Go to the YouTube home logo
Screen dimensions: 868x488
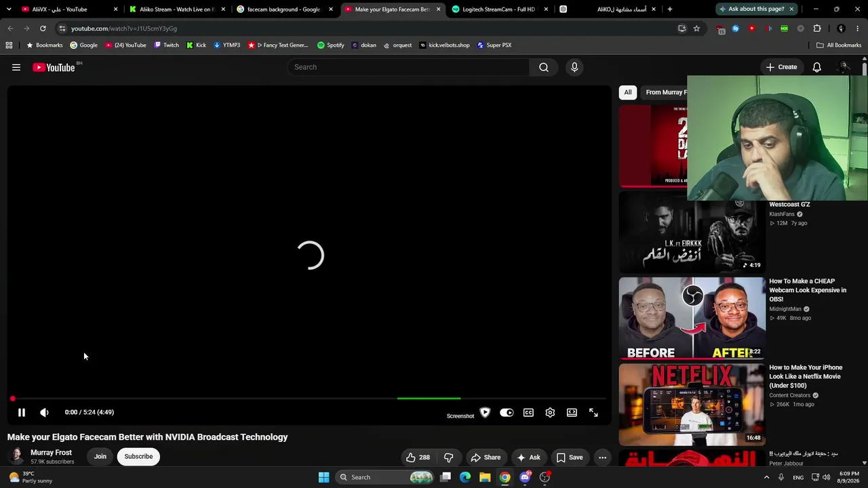coord(54,67)
